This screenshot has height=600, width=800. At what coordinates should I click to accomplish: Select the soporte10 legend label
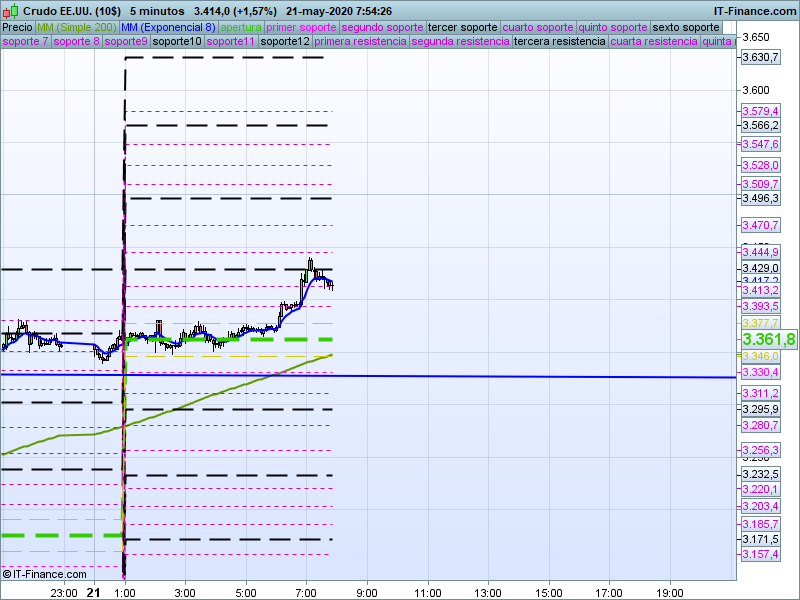pyautogui.click(x=177, y=41)
